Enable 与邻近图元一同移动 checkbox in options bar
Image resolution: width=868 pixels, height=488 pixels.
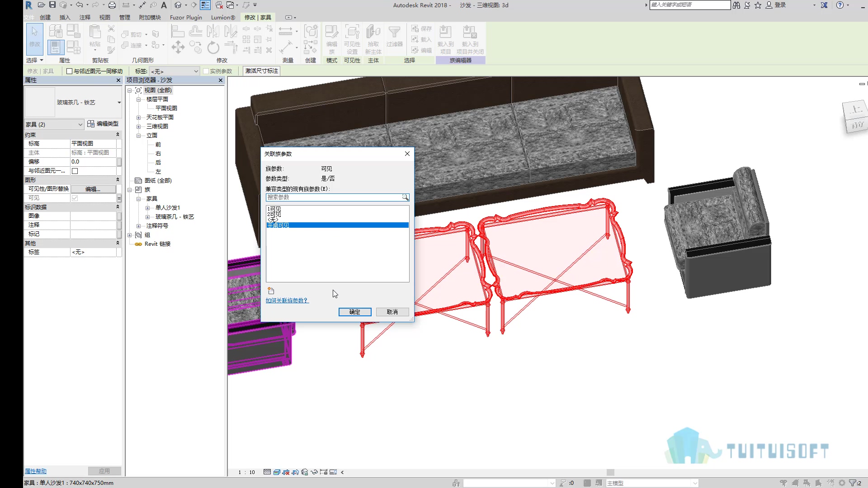pyautogui.click(x=69, y=71)
